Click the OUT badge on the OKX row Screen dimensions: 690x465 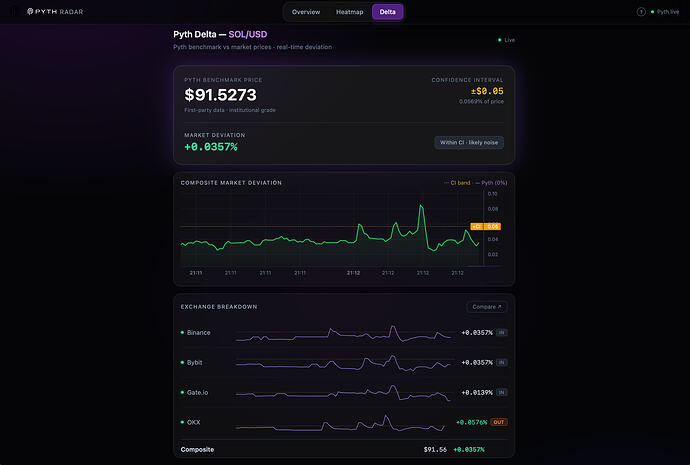499,422
